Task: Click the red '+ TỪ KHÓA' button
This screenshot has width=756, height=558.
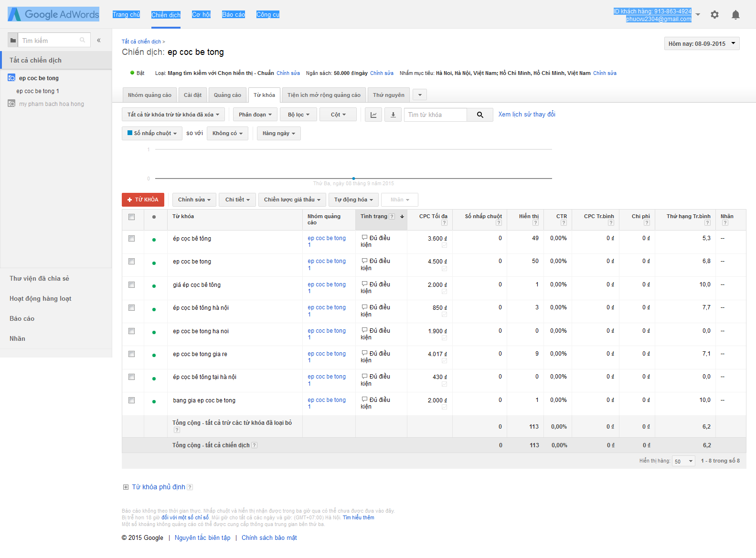Action: 143,200
